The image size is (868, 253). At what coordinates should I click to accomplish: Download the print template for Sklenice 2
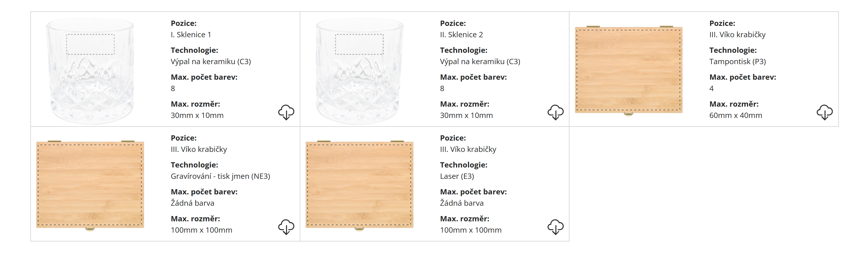[x=555, y=112]
